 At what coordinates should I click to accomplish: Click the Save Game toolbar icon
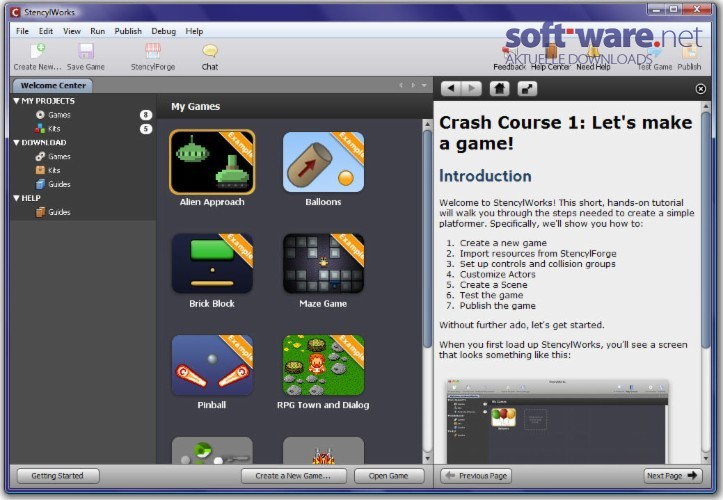pyautogui.click(x=86, y=51)
